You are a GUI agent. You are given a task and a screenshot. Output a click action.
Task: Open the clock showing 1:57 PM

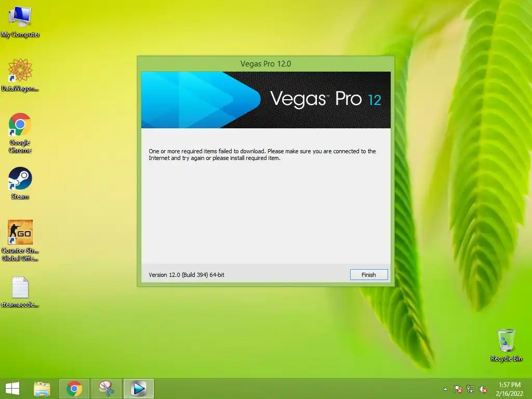[509, 389]
